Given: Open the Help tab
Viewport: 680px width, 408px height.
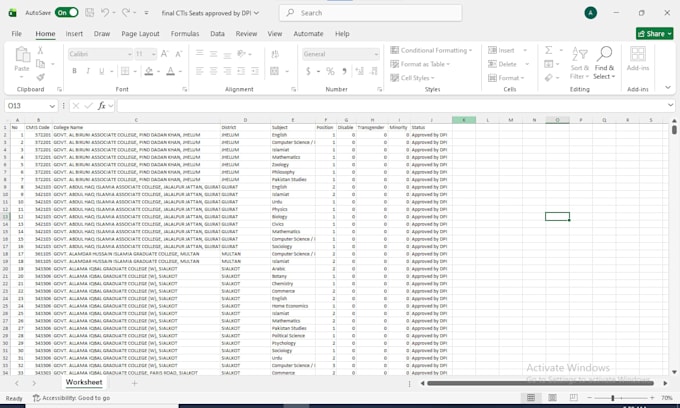Looking at the screenshot, I should (342, 33).
